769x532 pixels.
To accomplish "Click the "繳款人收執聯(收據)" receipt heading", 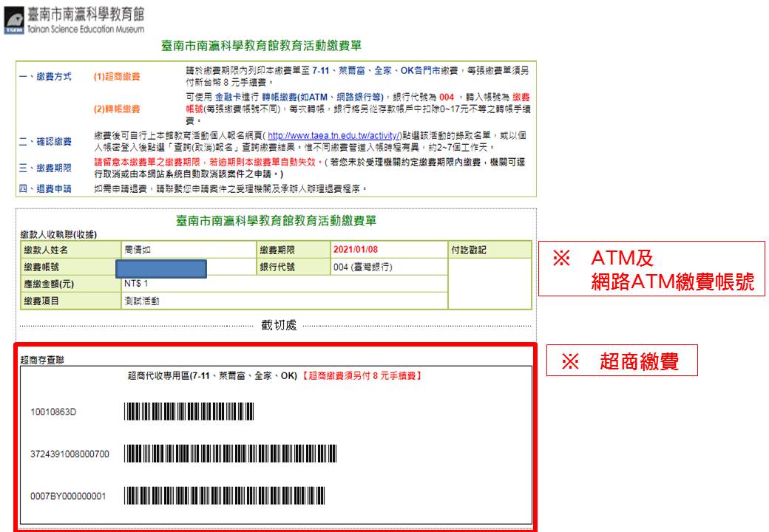I will pyautogui.click(x=58, y=235).
